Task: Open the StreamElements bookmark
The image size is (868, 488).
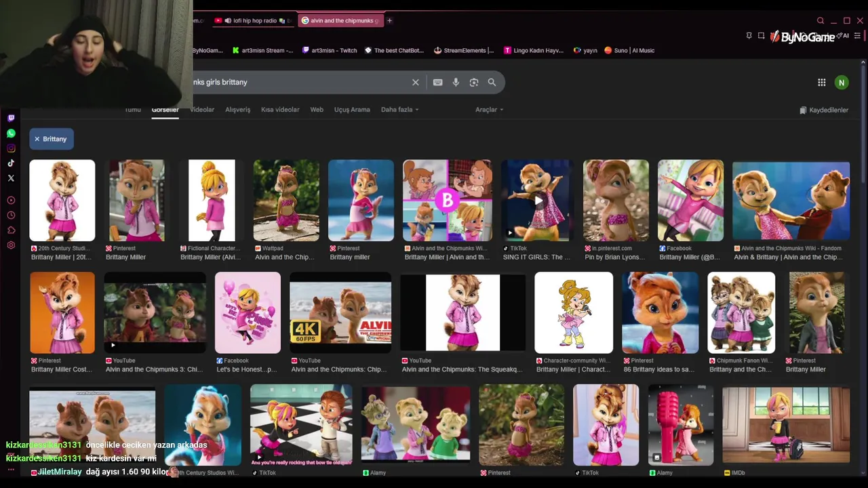Action: click(464, 50)
